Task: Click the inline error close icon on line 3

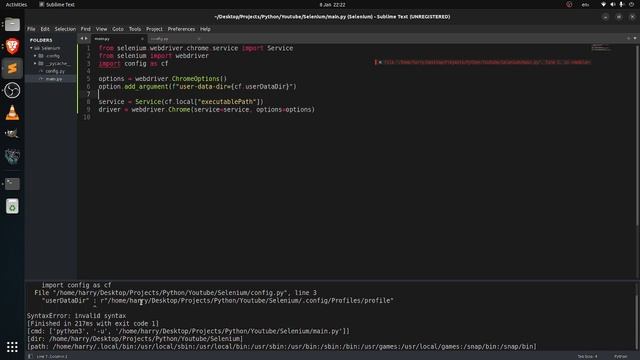Action: (x=380, y=62)
